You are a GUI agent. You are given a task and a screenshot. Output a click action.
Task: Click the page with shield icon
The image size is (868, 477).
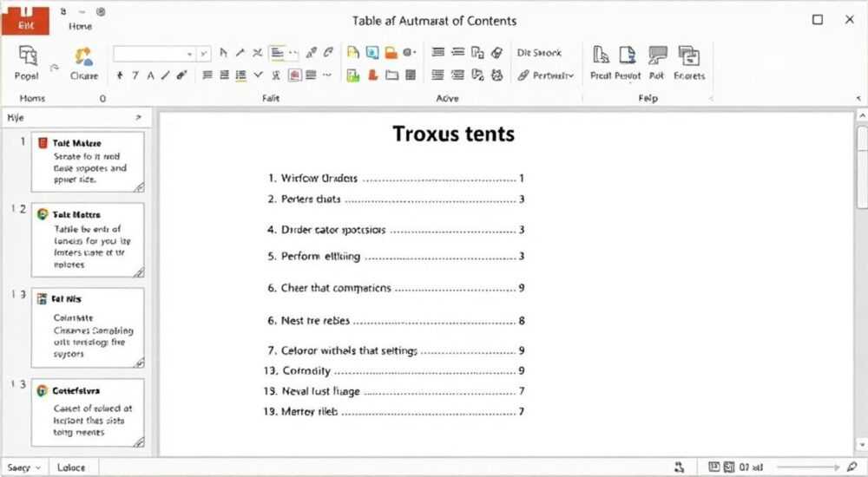(477, 75)
